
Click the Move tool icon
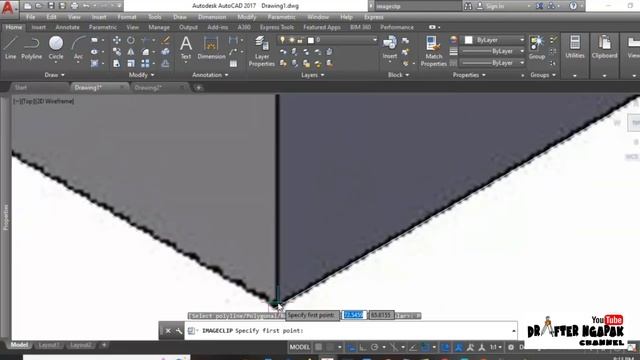pyautogui.click(x=116, y=40)
